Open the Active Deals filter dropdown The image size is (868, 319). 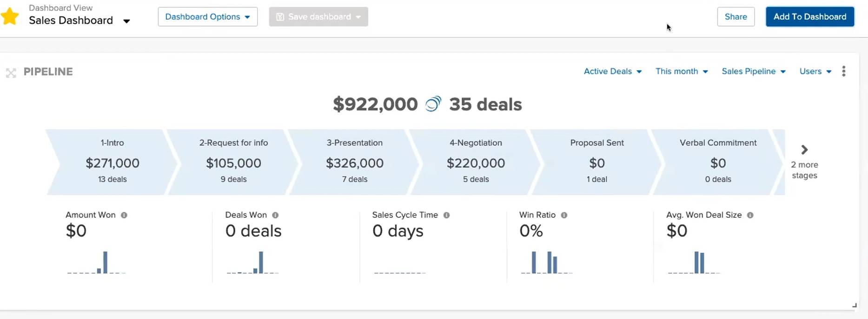click(x=613, y=72)
